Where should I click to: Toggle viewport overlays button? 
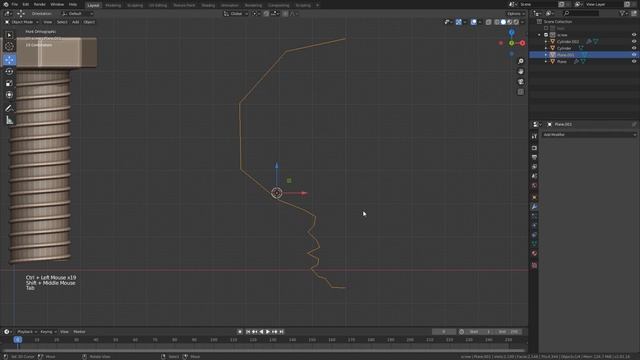pyautogui.click(x=473, y=22)
